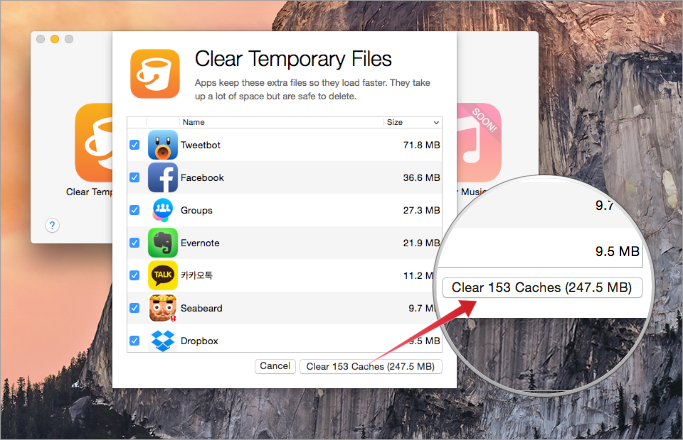Click the yellow minimize window button
The width and height of the screenshot is (683, 440).
55,39
